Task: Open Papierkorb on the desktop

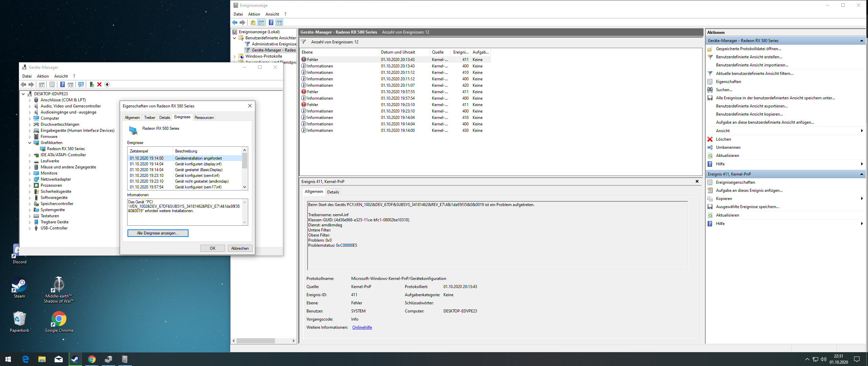Action: [19, 322]
